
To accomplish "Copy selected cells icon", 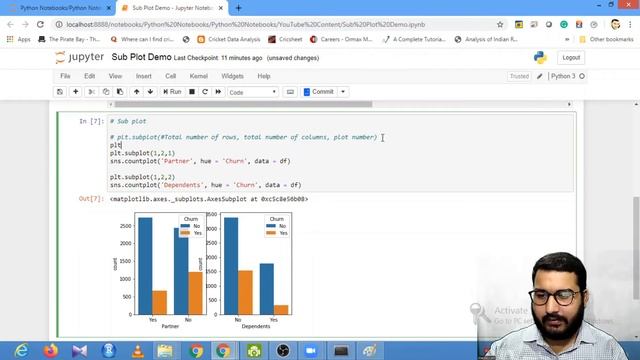I will pos(106,92).
